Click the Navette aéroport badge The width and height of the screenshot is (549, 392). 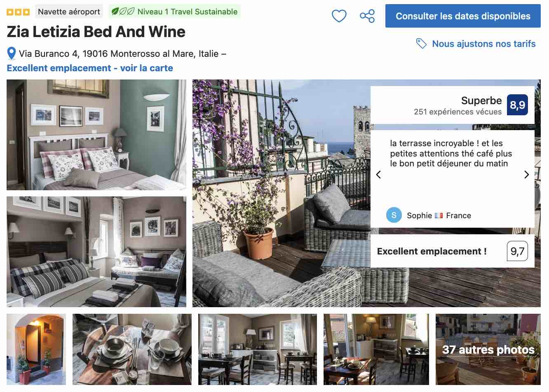(x=69, y=12)
